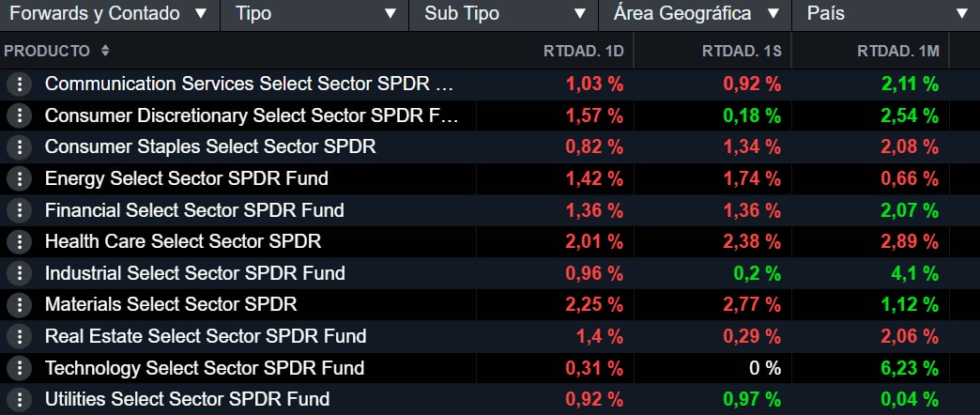Viewport: 980px width, 415px height.
Task: Open options menu for Materials Select Sector row
Action: (x=20, y=305)
